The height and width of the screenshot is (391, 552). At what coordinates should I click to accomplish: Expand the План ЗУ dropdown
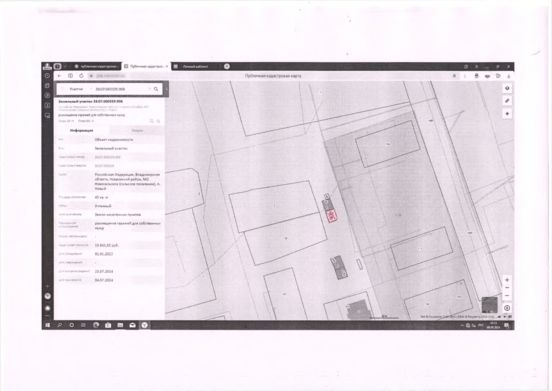tap(66, 121)
